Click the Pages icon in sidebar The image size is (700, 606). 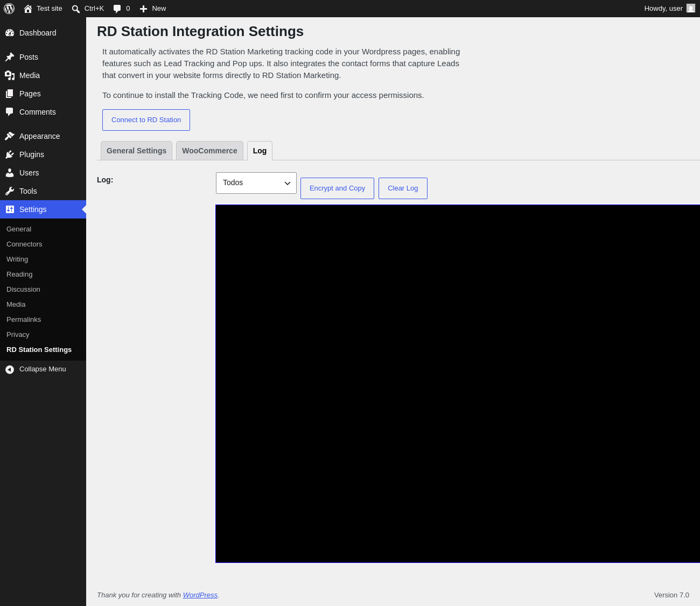tap(10, 94)
